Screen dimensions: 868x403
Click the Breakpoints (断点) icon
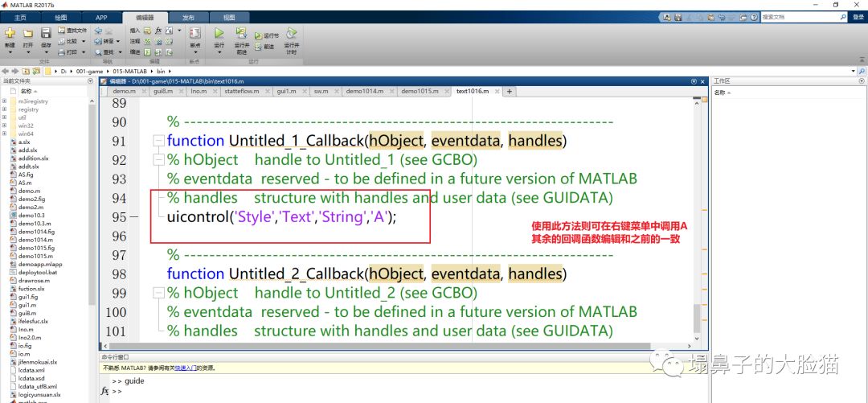pos(194,33)
